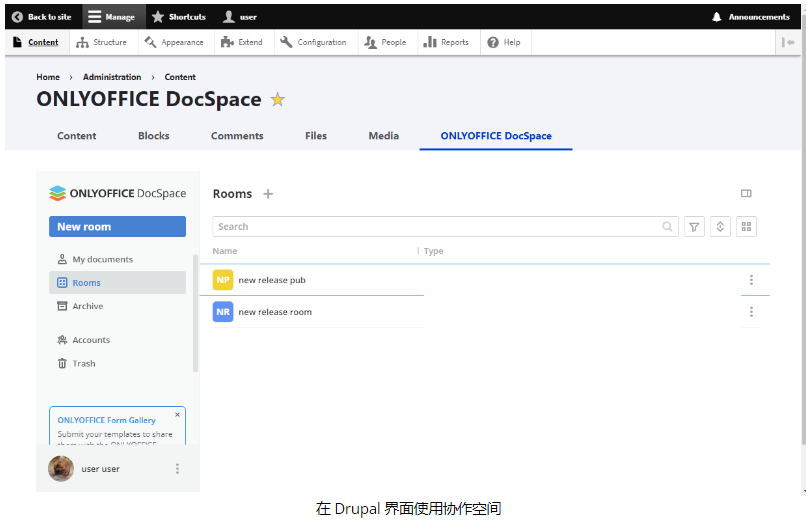The image size is (806, 521).
Task: Open the user account menu in the top bar
Action: click(x=240, y=17)
